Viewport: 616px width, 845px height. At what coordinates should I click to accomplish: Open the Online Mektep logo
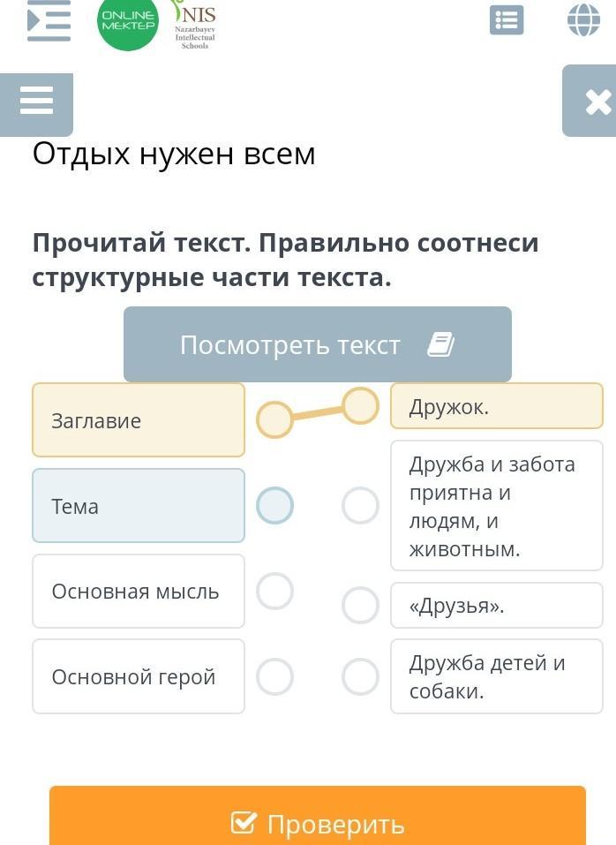pos(128,23)
